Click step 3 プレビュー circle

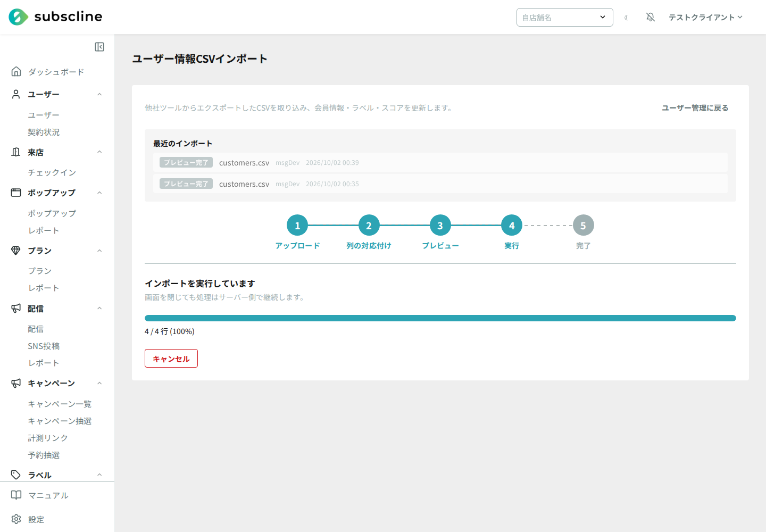[x=440, y=226]
